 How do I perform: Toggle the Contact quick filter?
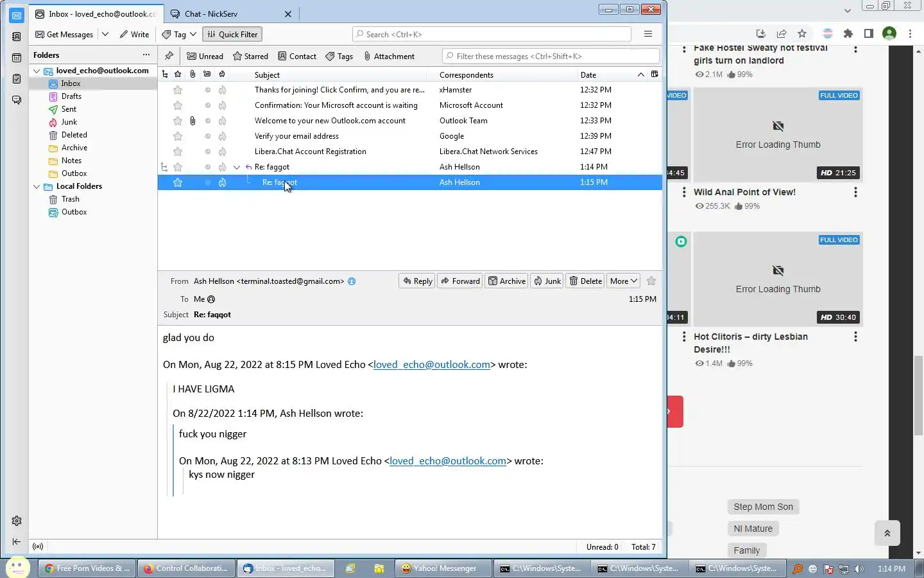[297, 57]
